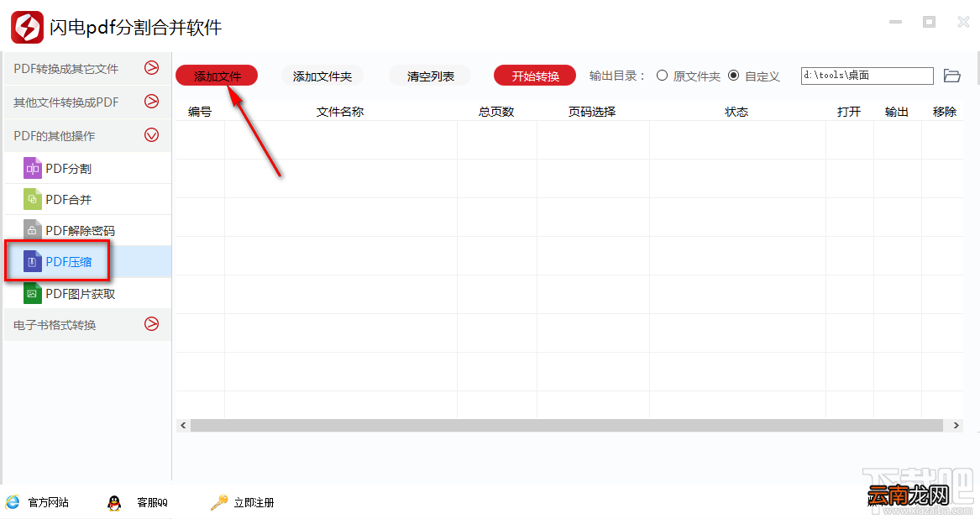Select the 原文件夹 output option
This screenshot has width=980, height=519.
point(662,76)
